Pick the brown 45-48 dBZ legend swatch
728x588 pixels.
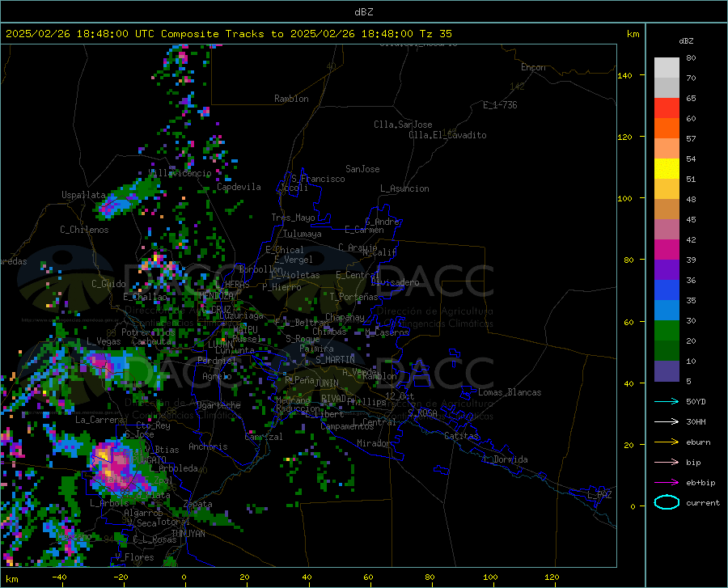(x=667, y=209)
